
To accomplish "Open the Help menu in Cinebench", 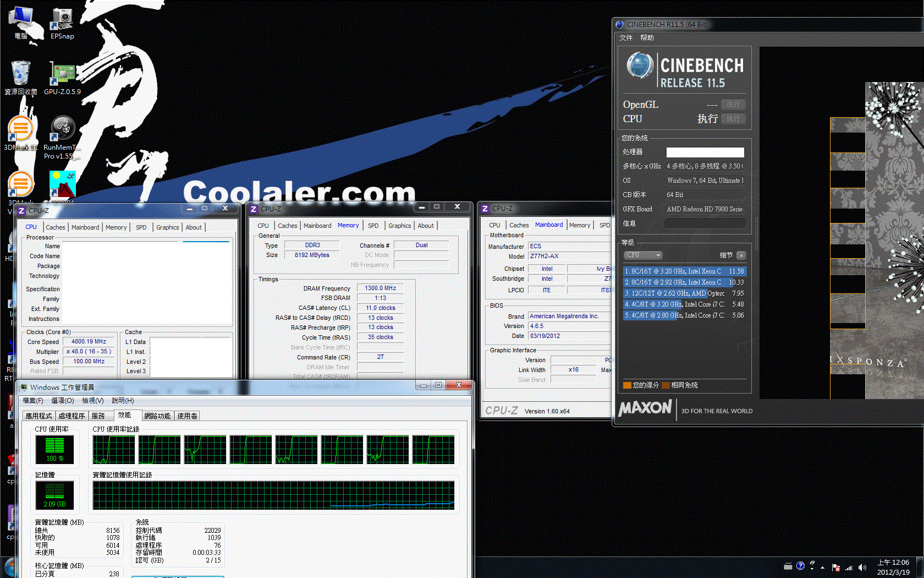I will 647,38.
